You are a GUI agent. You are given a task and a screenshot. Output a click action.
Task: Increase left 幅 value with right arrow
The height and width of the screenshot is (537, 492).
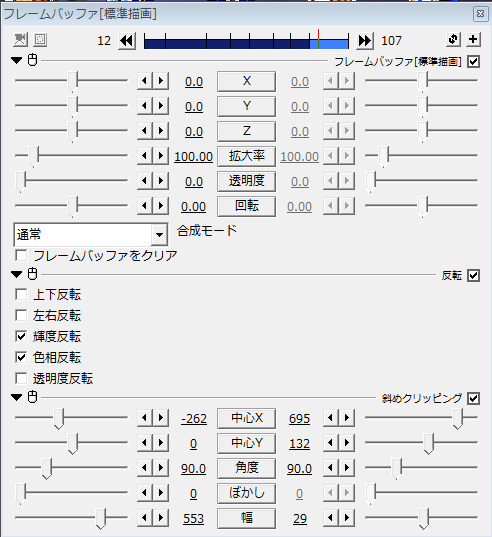point(161,518)
